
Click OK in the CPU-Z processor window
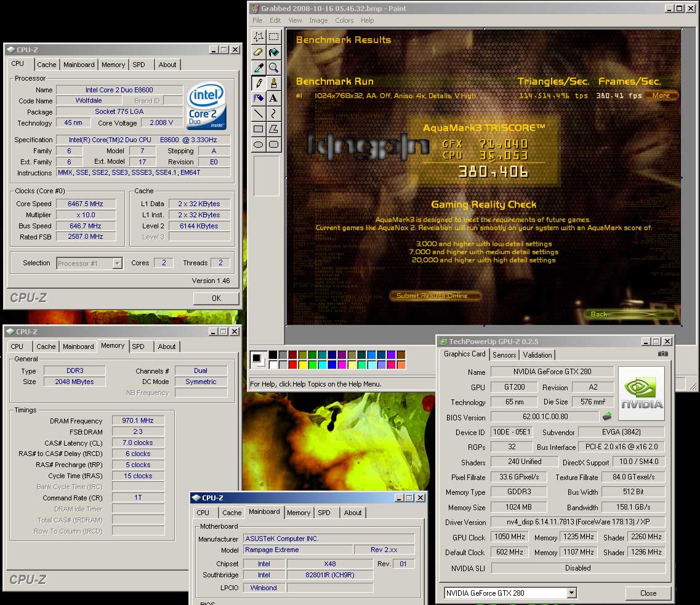click(x=216, y=298)
